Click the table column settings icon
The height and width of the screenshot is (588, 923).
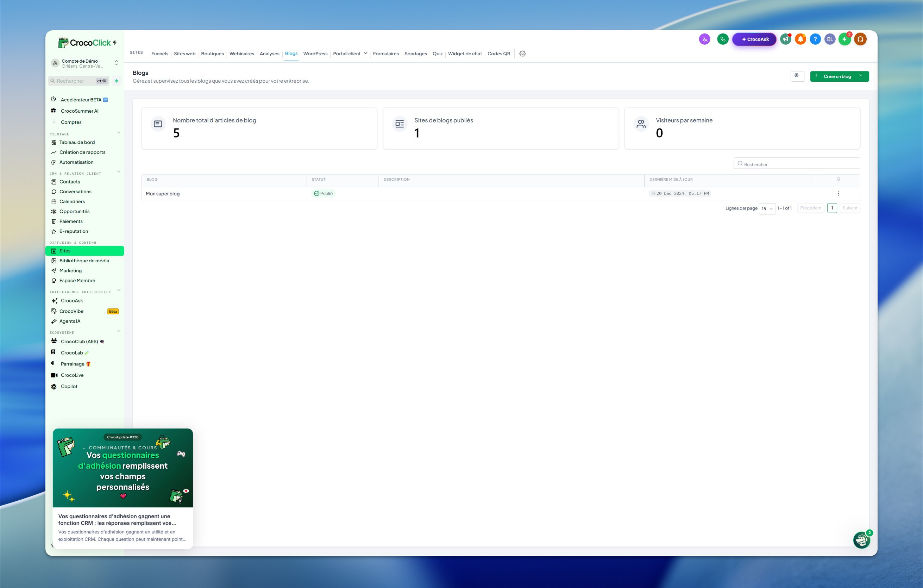click(838, 179)
